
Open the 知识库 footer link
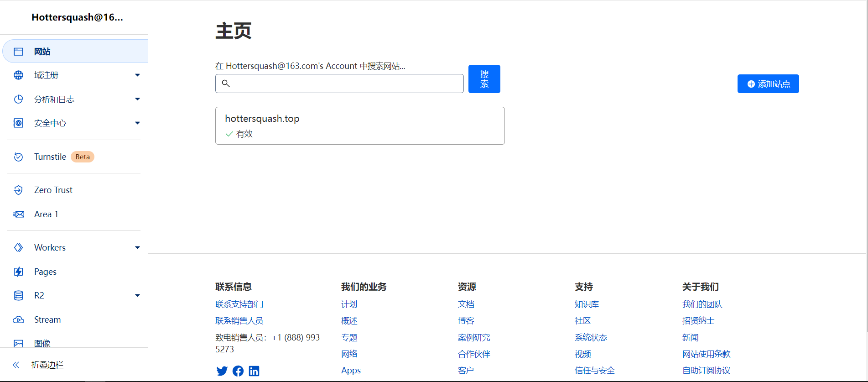587,304
